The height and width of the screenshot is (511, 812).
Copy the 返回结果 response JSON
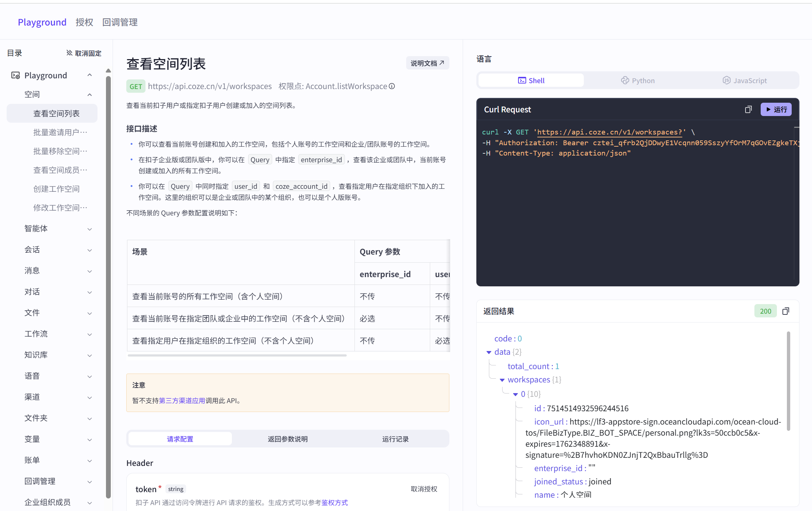tap(786, 311)
